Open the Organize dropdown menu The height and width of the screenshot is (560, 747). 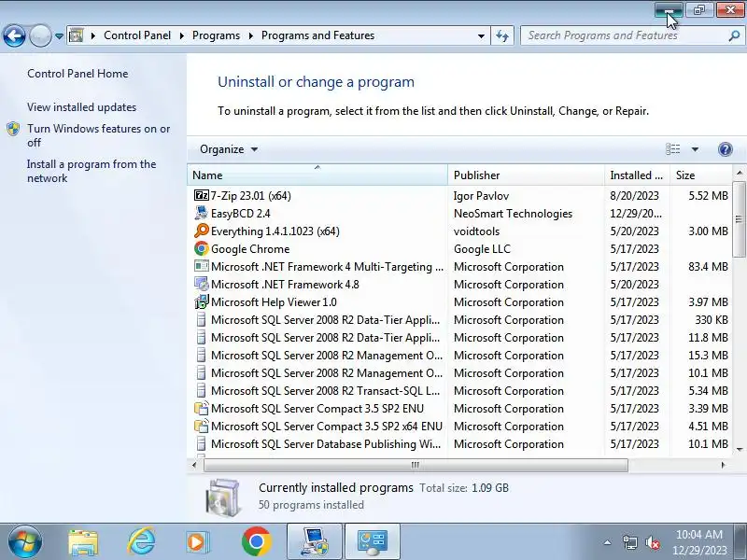click(229, 149)
